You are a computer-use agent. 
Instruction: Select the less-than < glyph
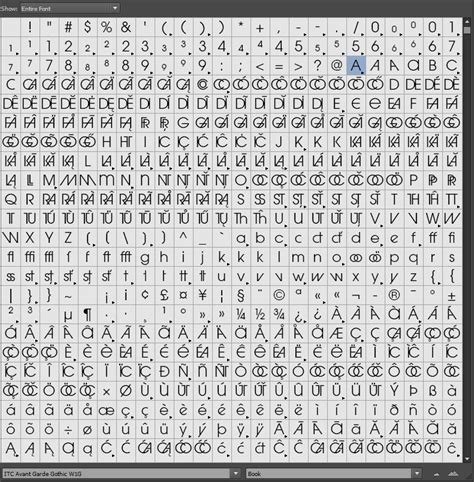pyautogui.click(x=260, y=65)
